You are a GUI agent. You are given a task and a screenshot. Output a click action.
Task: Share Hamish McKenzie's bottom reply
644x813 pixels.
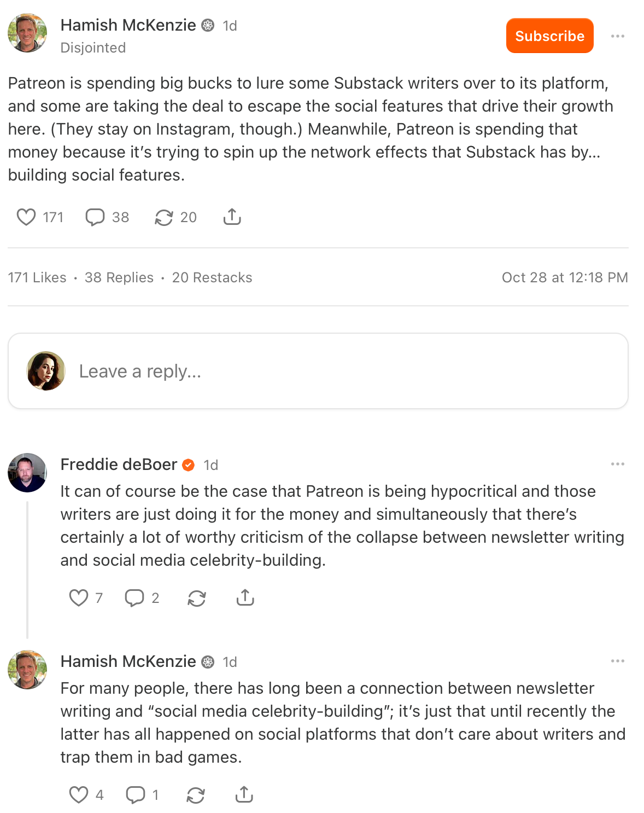(x=244, y=795)
